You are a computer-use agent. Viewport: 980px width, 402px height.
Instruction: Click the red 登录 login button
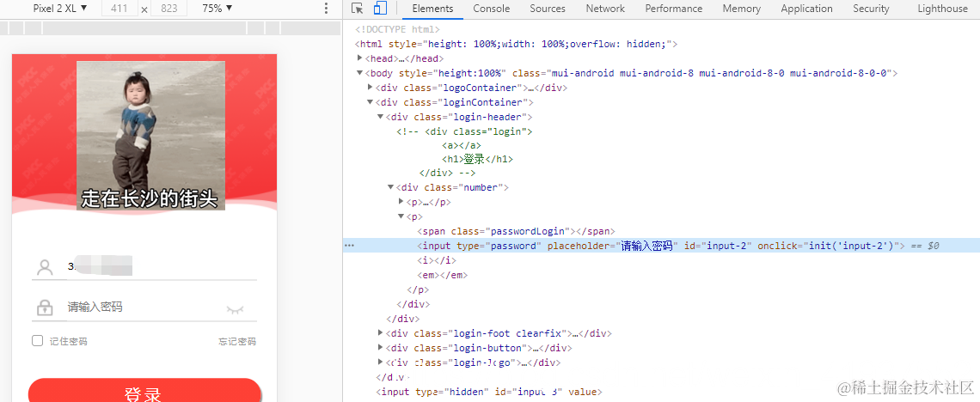click(x=145, y=390)
